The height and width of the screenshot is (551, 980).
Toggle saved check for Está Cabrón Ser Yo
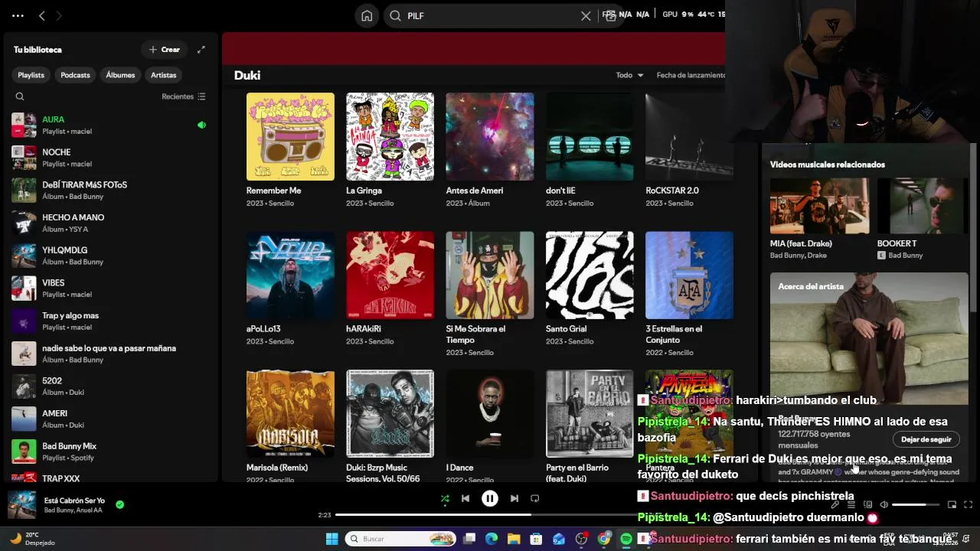pos(119,504)
